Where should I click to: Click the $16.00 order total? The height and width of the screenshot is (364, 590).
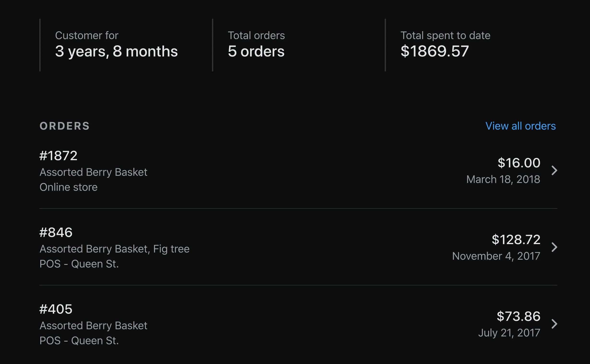pos(519,163)
